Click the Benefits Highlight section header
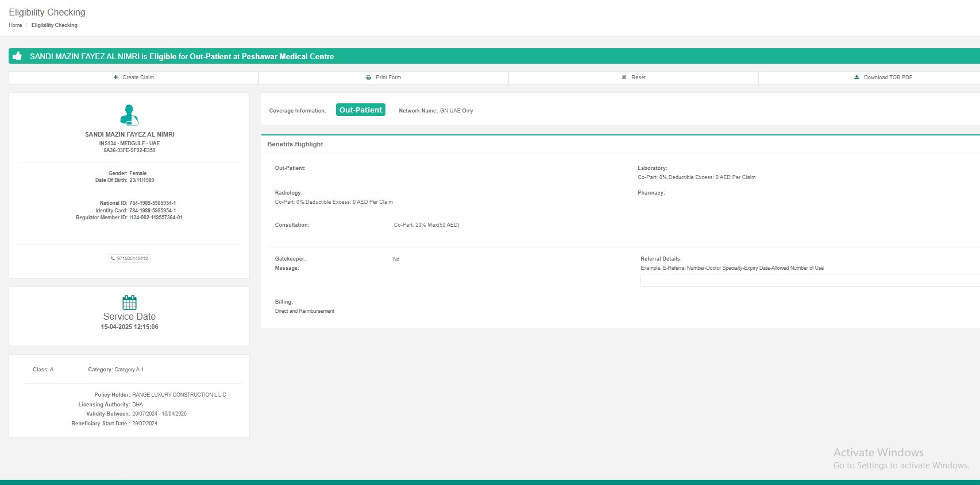980x485 pixels. [295, 144]
